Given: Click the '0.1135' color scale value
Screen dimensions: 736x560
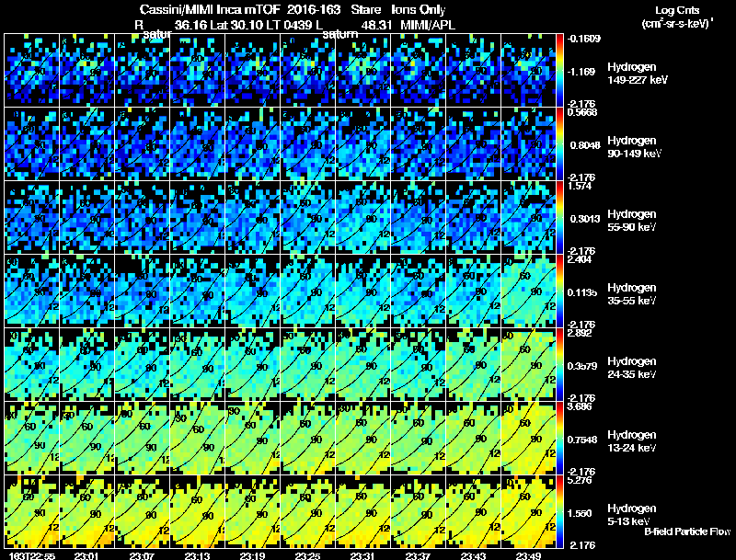Looking at the screenshot, I should (582, 292).
